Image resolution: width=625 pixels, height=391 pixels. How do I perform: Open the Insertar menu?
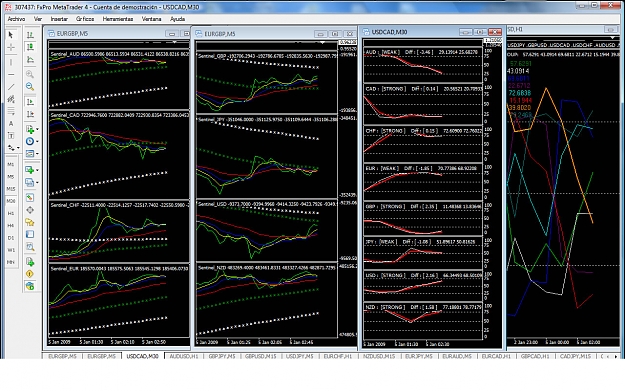(x=59, y=19)
